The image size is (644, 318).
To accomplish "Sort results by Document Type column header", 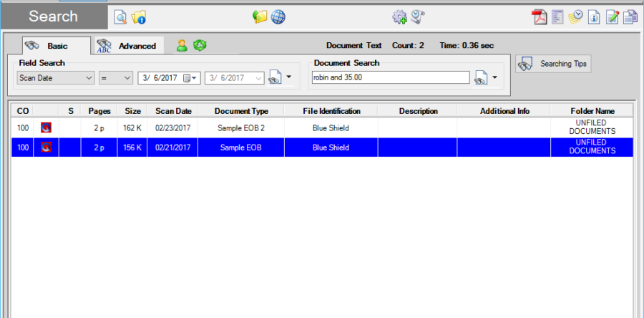I will tap(241, 111).
